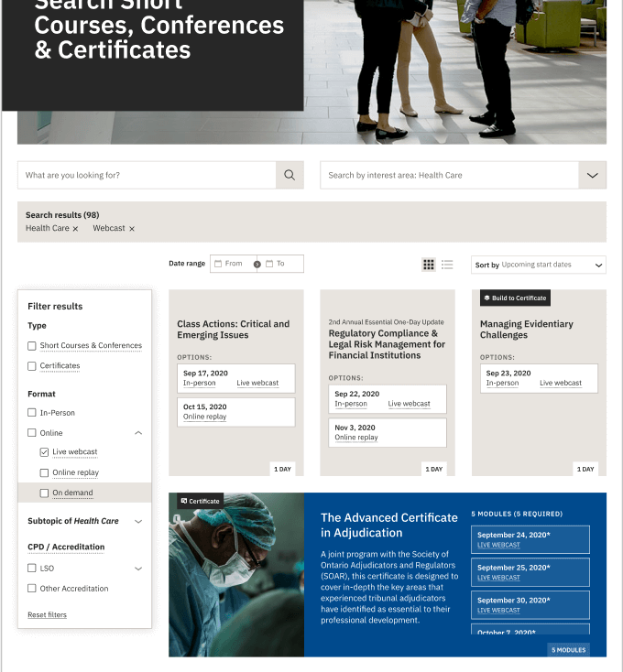Open September 30, 2020 live webcast module
The image size is (623, 672).
530,605
